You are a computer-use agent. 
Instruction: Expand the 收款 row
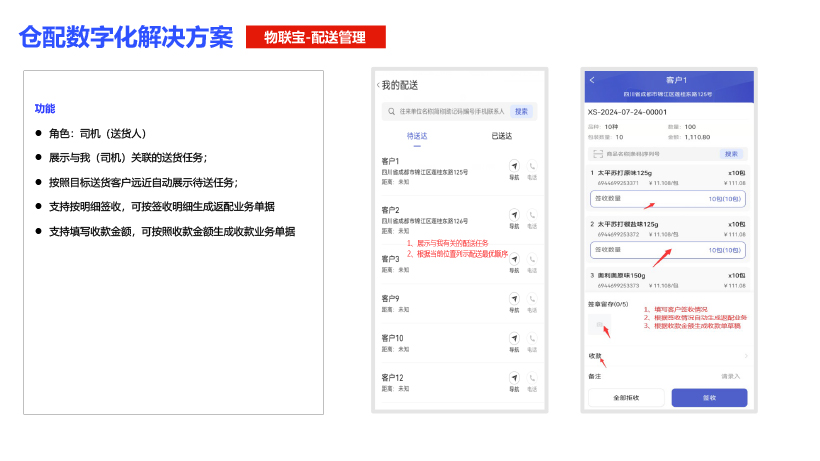pos(668,356)
